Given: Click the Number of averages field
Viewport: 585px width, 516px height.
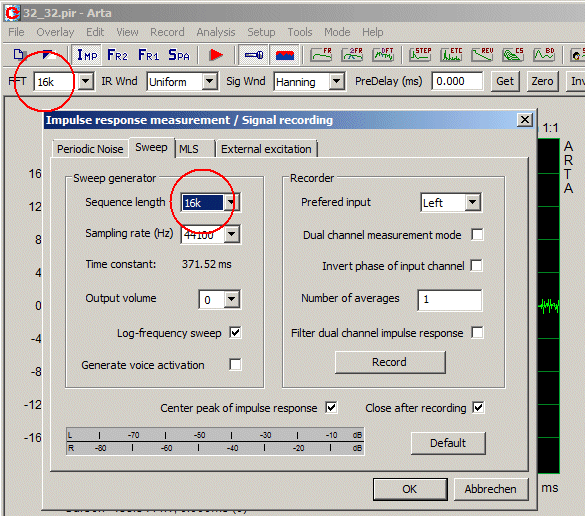Looking at the screenshot, I should tap(450, 300).
